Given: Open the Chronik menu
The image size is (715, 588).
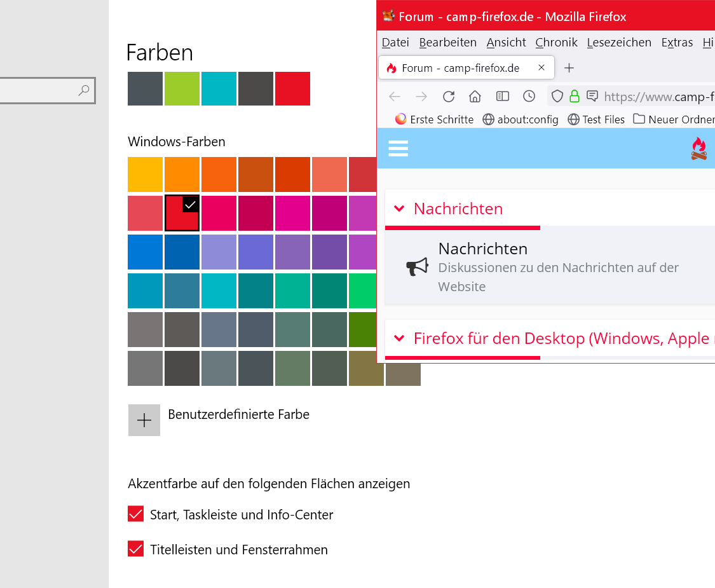Looking at the screenshot, I should click(556, 43).
